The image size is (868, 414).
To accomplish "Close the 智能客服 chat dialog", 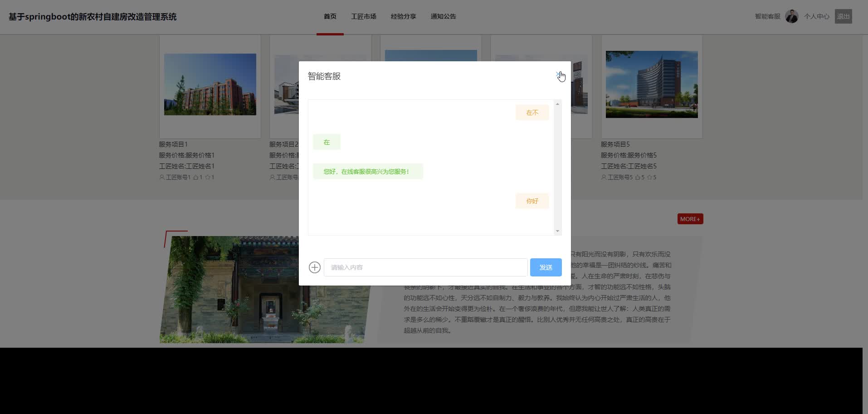I will (x=558, y=74).
